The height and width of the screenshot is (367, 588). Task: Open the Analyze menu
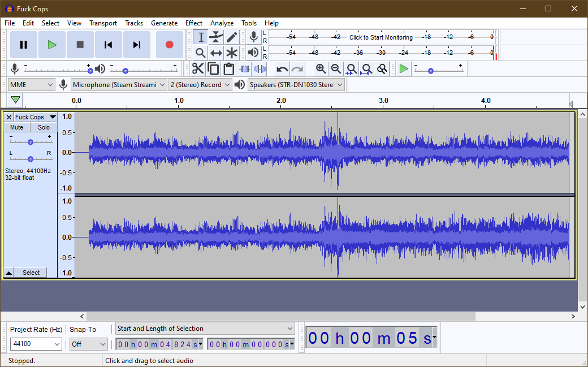222,23
